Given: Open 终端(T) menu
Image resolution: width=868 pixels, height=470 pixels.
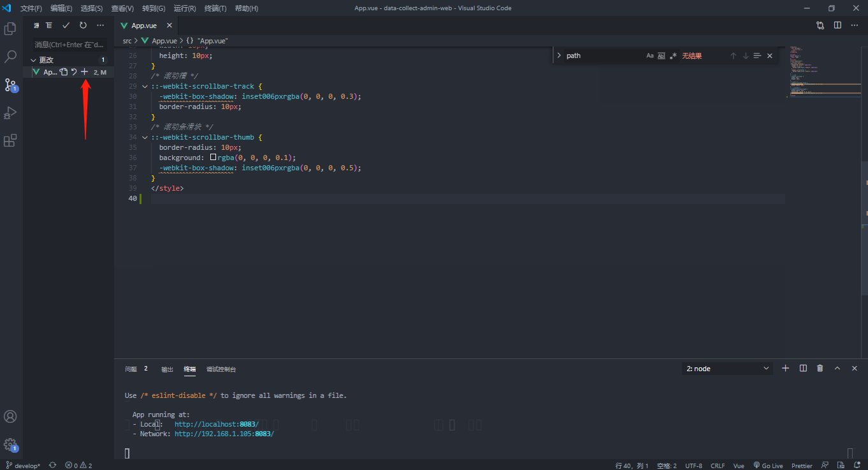Looking at the screenshot, I should [215, 8].
